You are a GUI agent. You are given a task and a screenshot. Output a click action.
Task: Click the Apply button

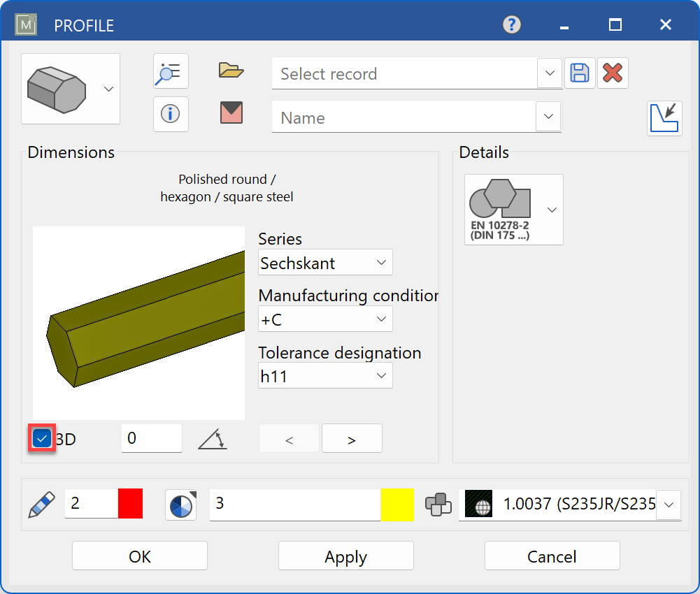(345, 556)
